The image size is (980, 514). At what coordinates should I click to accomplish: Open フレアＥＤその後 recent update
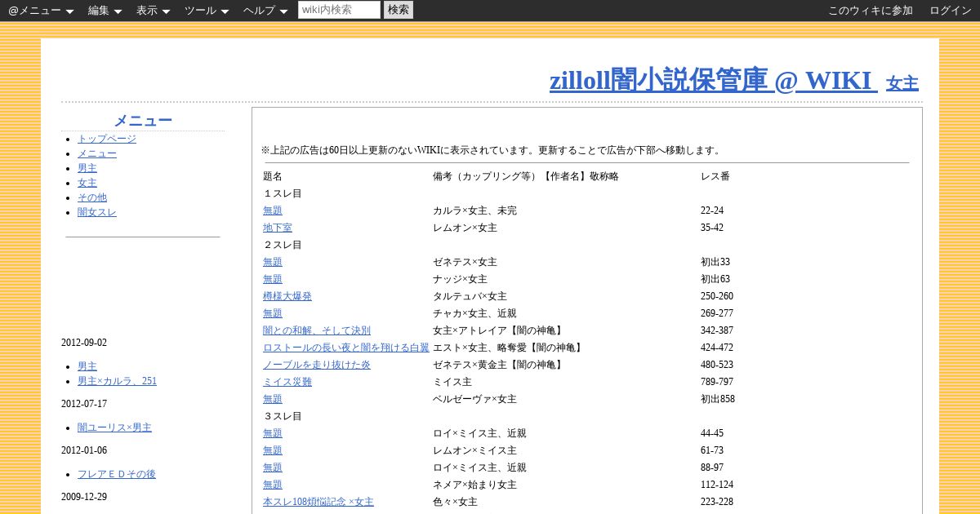[x=117, y=474]
